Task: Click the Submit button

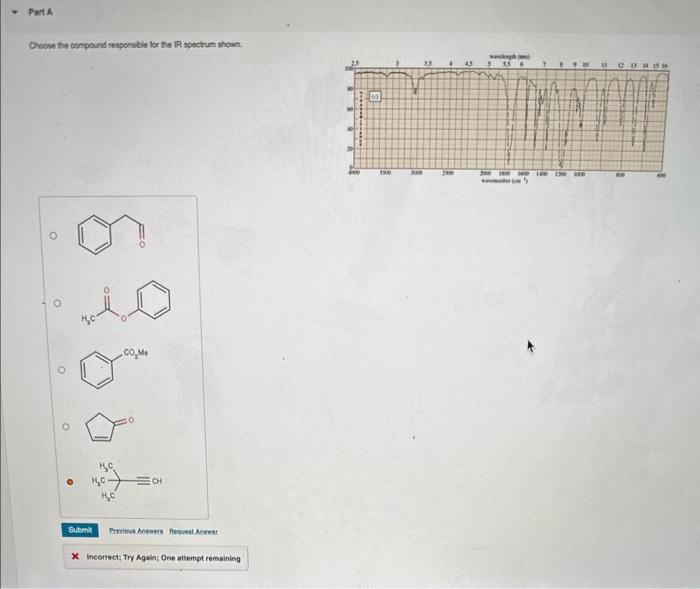Action: click(x=80, y=530)
